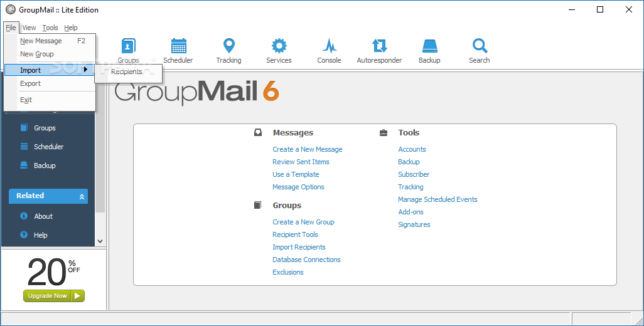Open the Help menu in menu bar

click(x=71, y=28)
